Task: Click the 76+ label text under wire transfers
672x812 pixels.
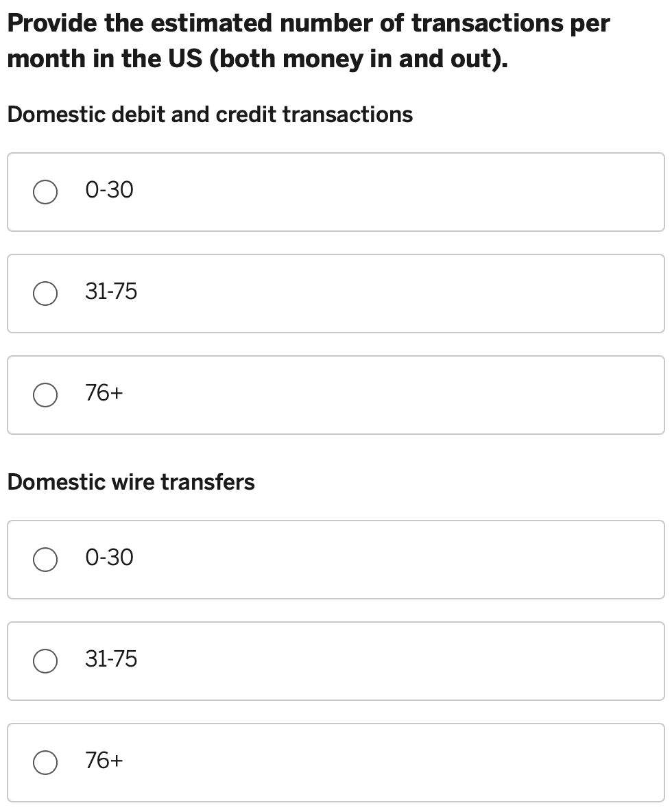Action: 104,761
